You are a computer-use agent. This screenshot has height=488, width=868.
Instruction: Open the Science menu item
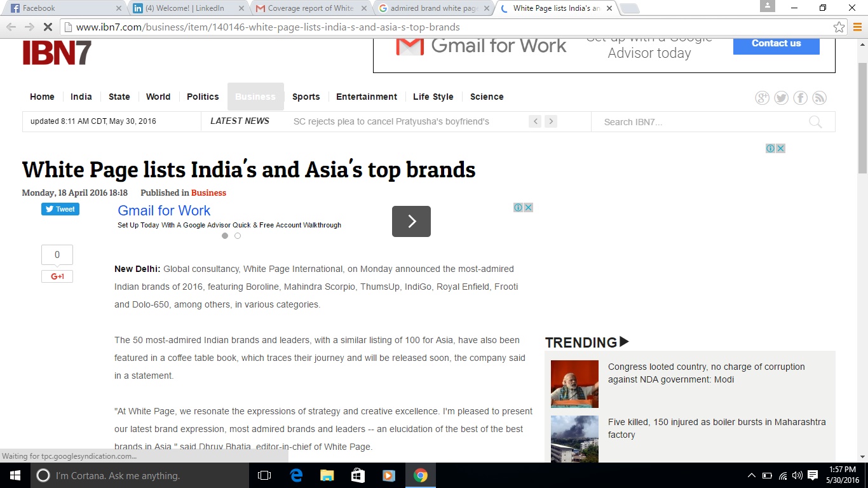click(487, 97)
